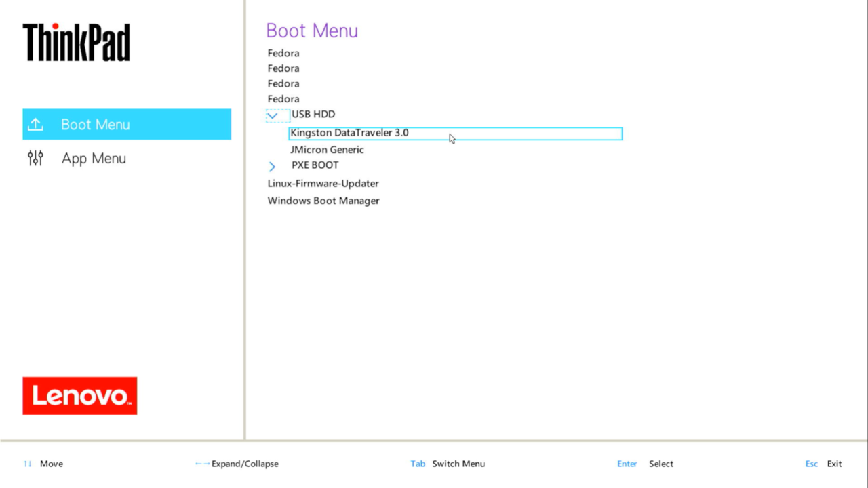868x488 pixels.
Task: Click the Enter Select hint
Action: (x=645, y=464)
